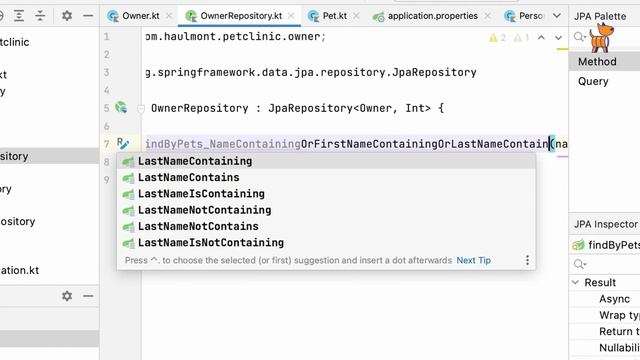Select Async property in JPA Inspector

pos(614,299)
